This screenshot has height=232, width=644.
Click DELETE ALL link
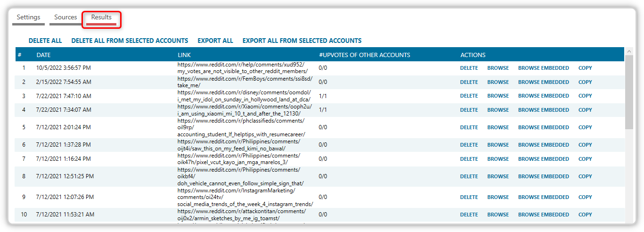45,41
